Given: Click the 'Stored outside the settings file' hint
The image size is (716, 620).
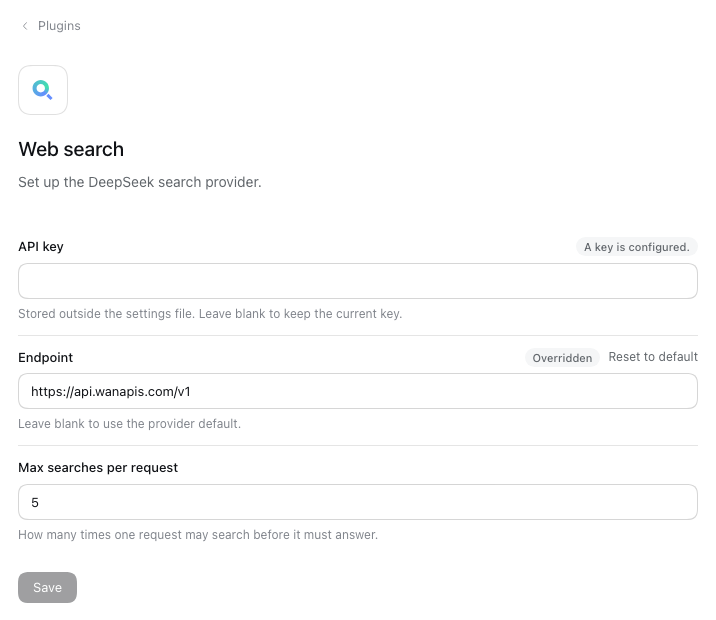Looking at the screenshot, I should 210,314.
